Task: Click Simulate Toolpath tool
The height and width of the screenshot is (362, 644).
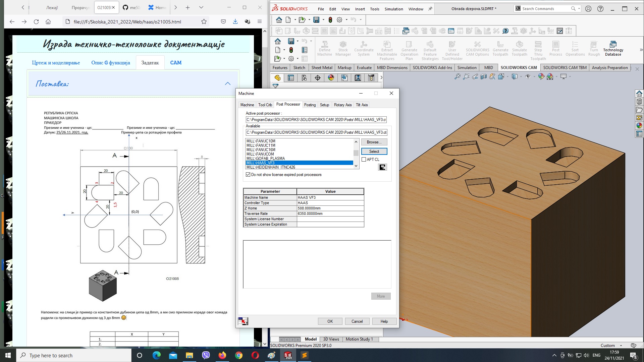Action: (519, 49)
